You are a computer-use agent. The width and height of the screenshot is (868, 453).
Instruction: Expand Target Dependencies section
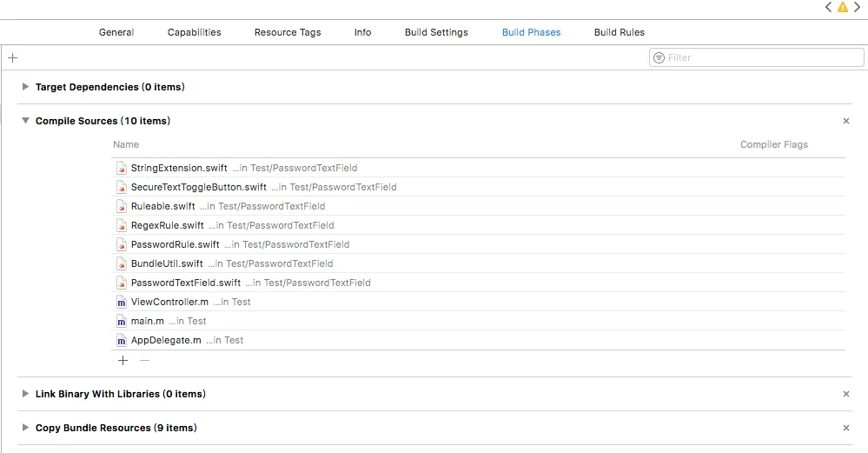tap(25, 86)
